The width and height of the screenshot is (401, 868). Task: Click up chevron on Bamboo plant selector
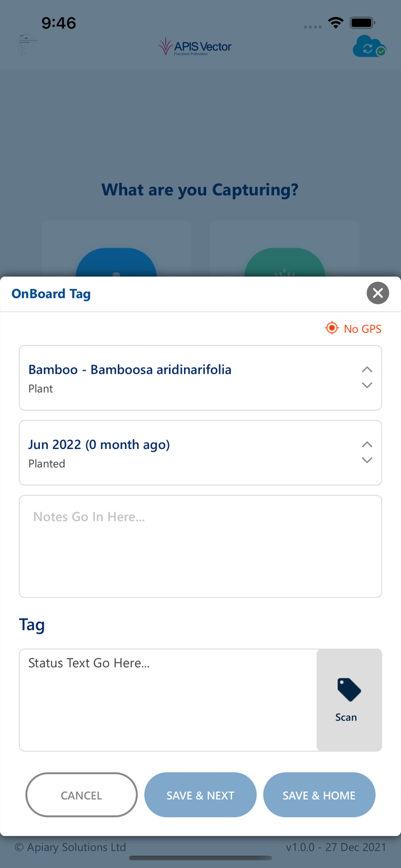coord(367,370)
